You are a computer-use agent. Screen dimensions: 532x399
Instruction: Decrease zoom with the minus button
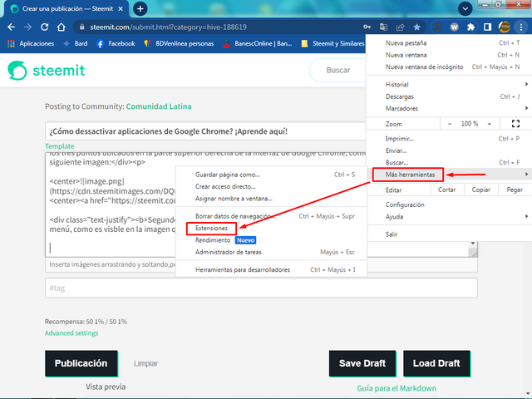[450, 124]
